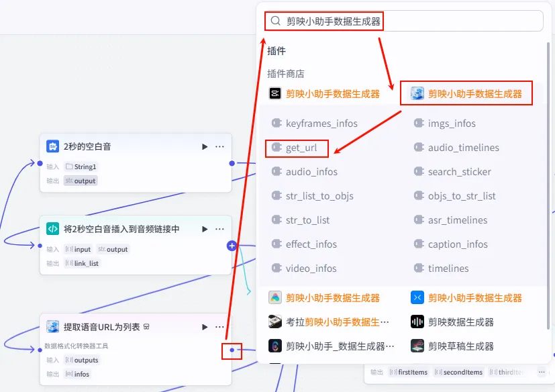This screenshot has width=555, height=392.
Task: Click the blue plus connector button
Action: coord(232,246)
